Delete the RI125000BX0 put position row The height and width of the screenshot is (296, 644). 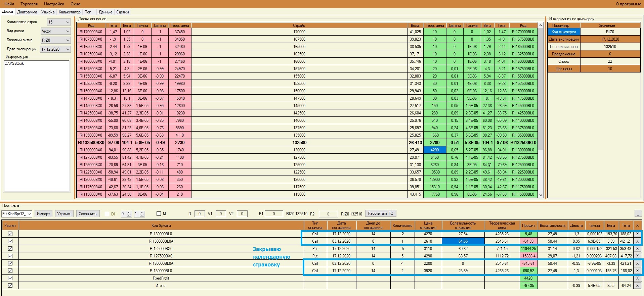(637, 249)
